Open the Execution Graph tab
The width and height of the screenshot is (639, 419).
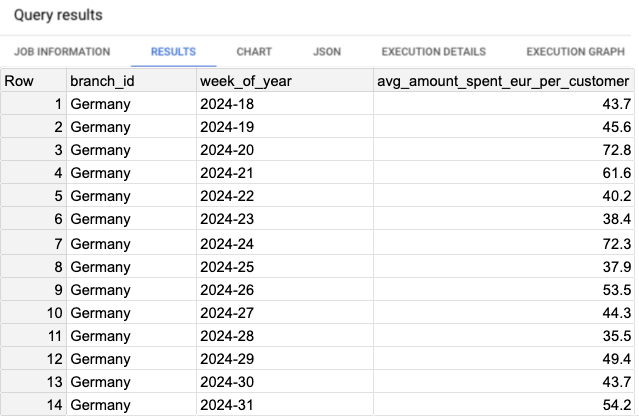(575, 51)
